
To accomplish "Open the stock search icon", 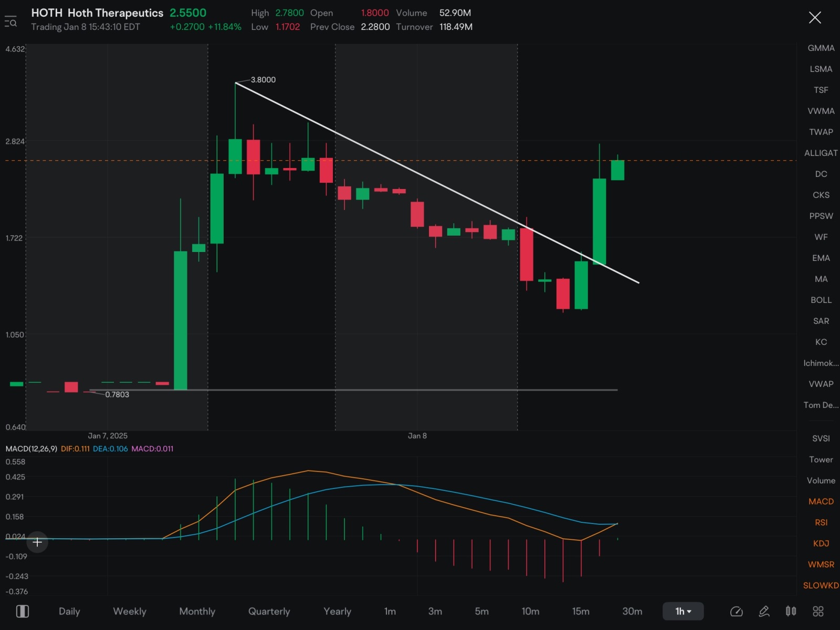I will click(x=10, y=22).
